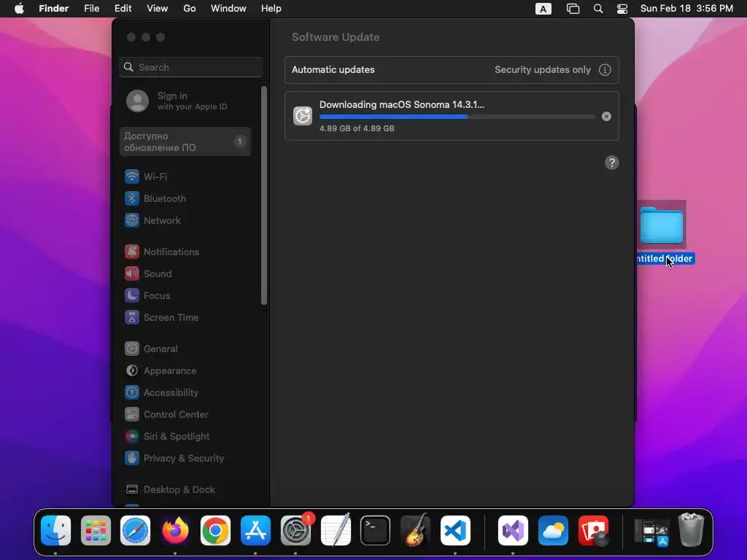This screenshot has width=747, height=560.
Task: Launch Firefox from the Dock
Action: pos(175,530)
